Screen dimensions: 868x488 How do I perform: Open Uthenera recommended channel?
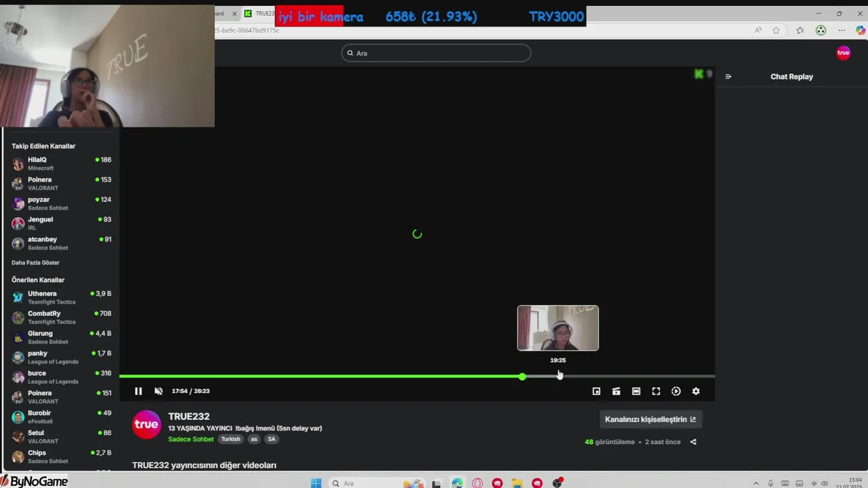click(61, 298)
